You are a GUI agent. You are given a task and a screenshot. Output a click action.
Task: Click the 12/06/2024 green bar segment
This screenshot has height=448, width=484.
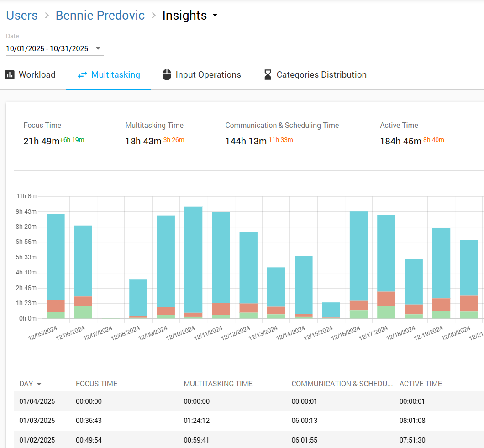tap(83, 312)
